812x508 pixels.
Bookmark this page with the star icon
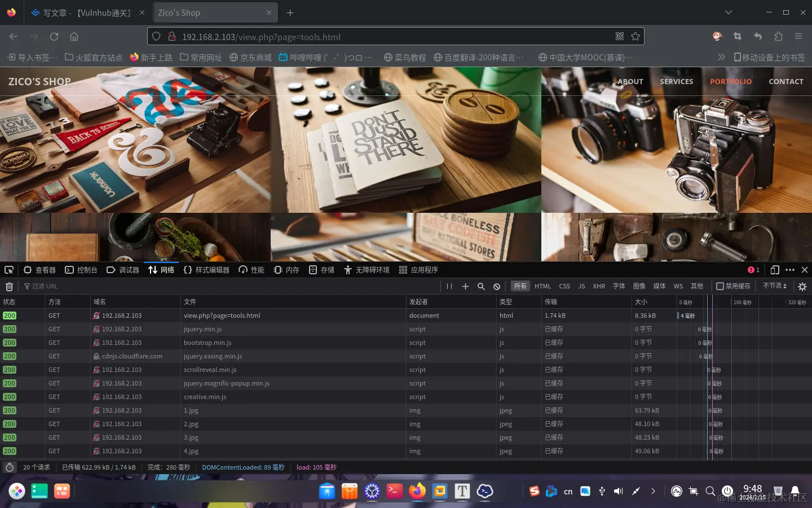[636, 37]
